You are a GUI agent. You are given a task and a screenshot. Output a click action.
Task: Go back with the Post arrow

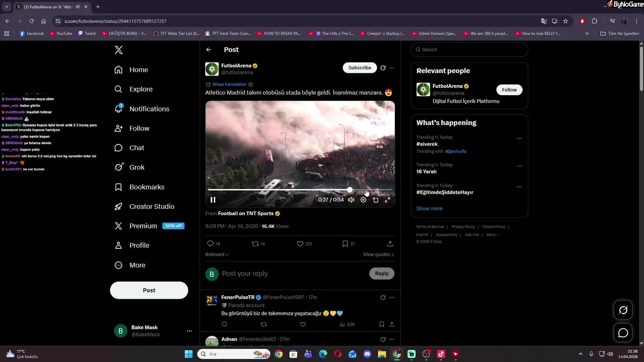[209, 50]
